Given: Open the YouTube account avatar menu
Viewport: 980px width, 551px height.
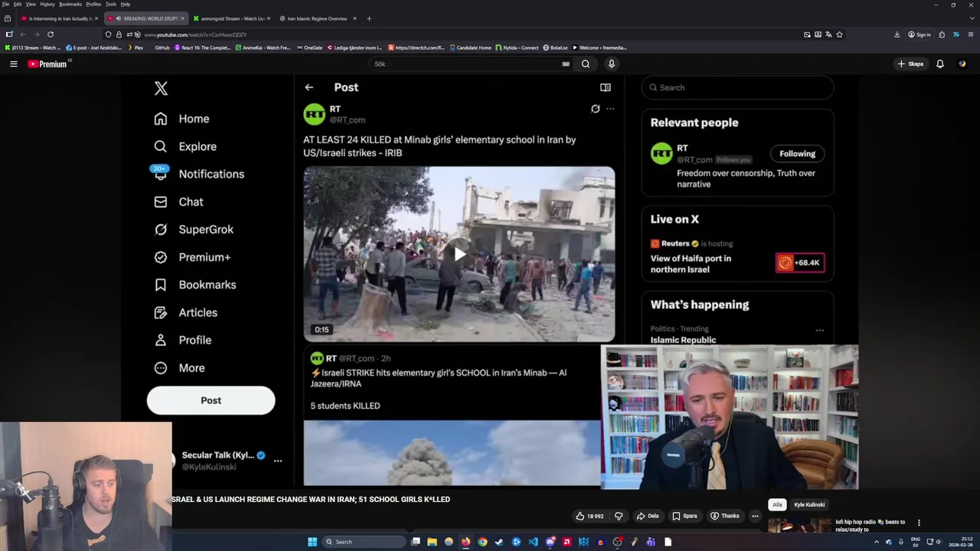Looking at the screenshot, I should click(962, 64).
